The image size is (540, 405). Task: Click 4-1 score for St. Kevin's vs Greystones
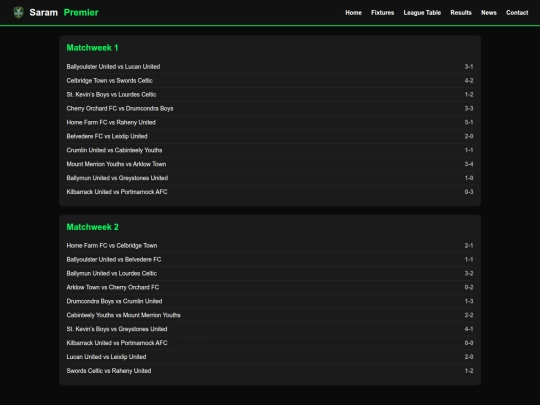point(469,329)
